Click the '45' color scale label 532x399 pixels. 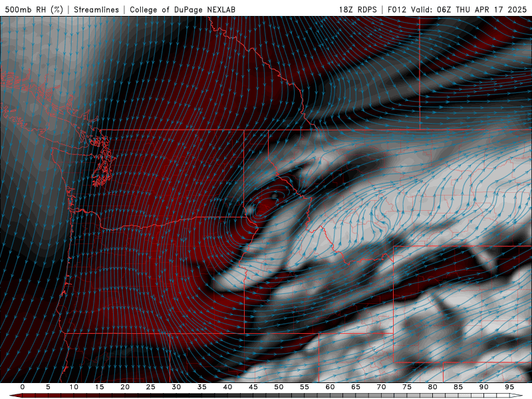(x=253, y=387)
